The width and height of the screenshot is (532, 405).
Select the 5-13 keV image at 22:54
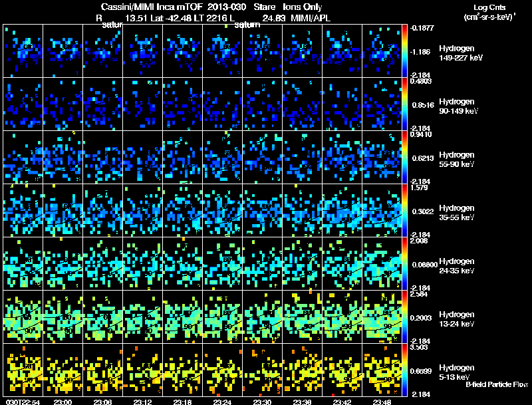[23, 370]
